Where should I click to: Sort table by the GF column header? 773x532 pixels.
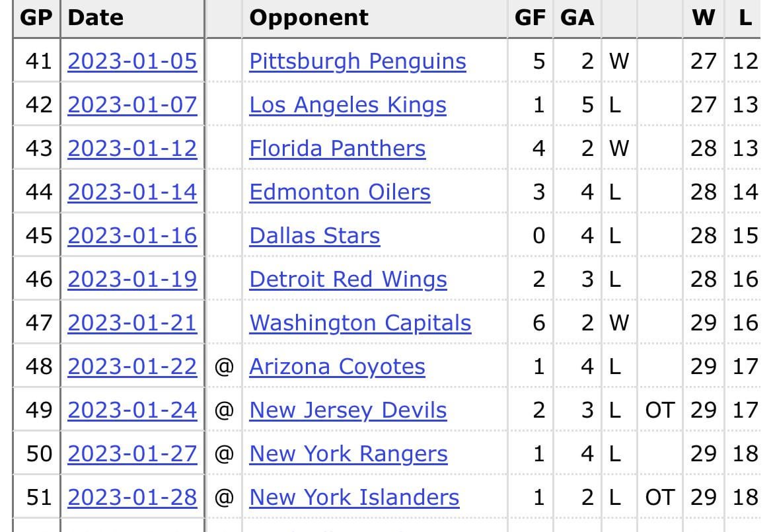point(530,18)
